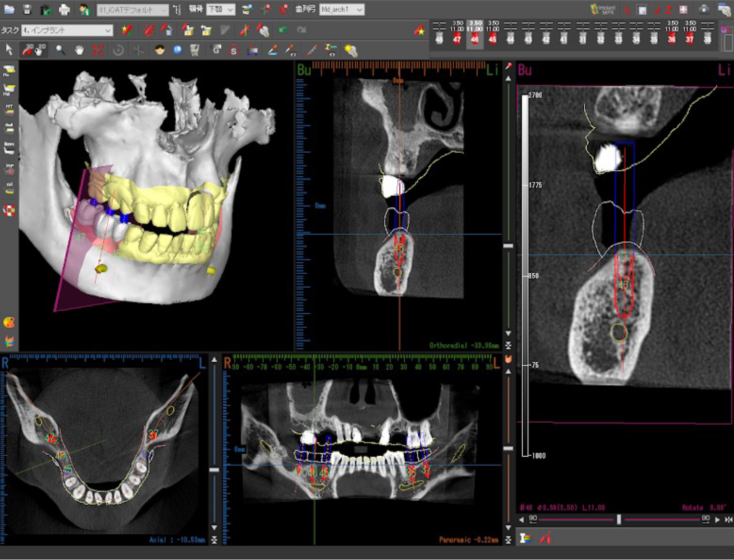
Task: Click the grayscale density bar in the cross-section view
Action: coord(525,274)
